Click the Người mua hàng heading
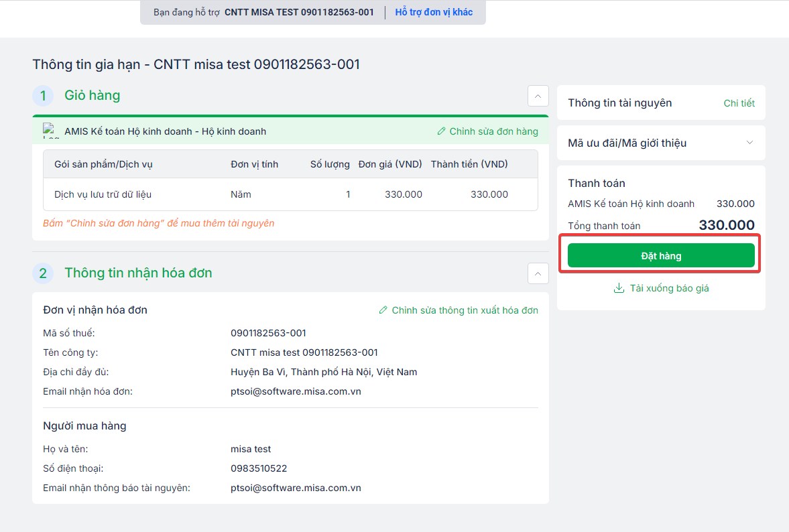Viewport: 789px width, 532px height. (84, 426)
